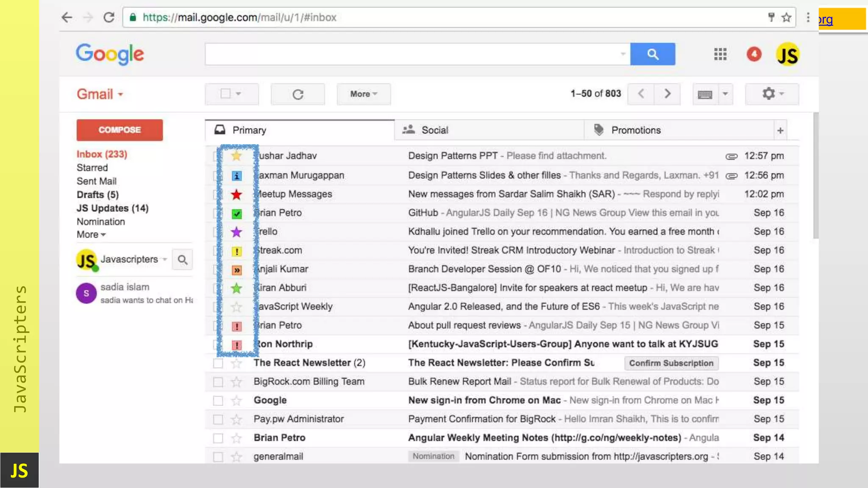Click the inbox refresh icon
This screenshot has height=488, width=868.
pyautogui.click(x=298, y=94)
